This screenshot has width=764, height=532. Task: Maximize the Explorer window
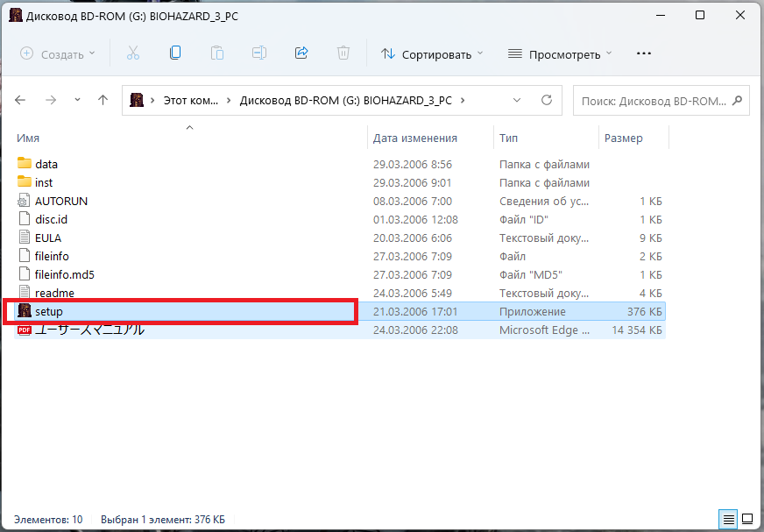click(x=700, y=15)
